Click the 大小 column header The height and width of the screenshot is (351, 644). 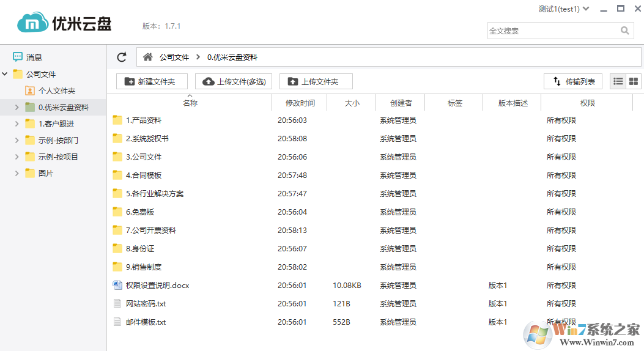pyautogui.click(x=352, y=103)
